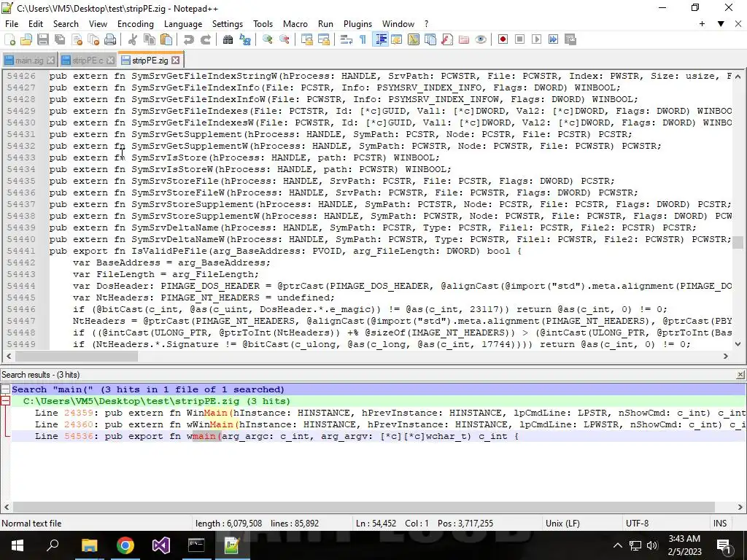This screenshot has width=747, height=560.
Task: Click the editor horizontal scrollbar right arrow
Action: click(726, 356)
